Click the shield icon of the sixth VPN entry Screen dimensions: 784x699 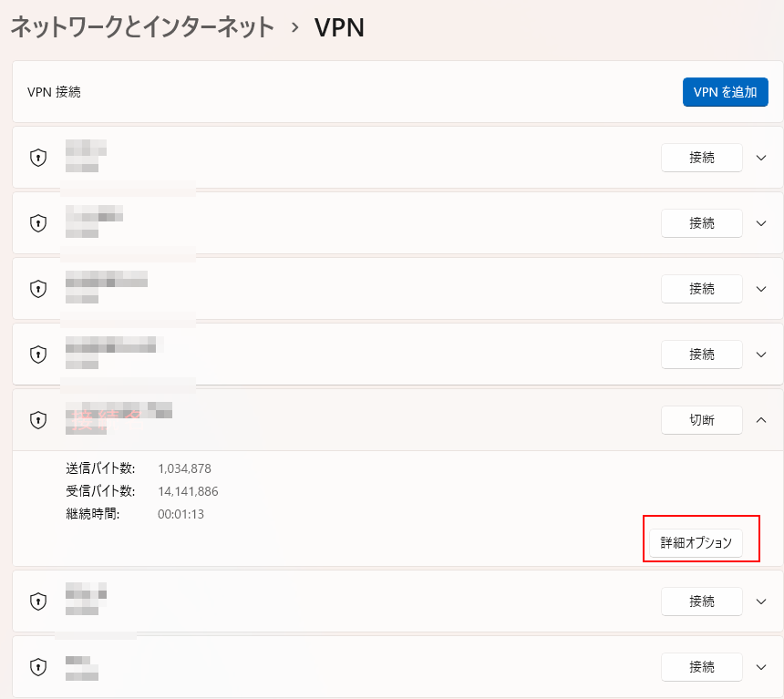coord(38,601)
